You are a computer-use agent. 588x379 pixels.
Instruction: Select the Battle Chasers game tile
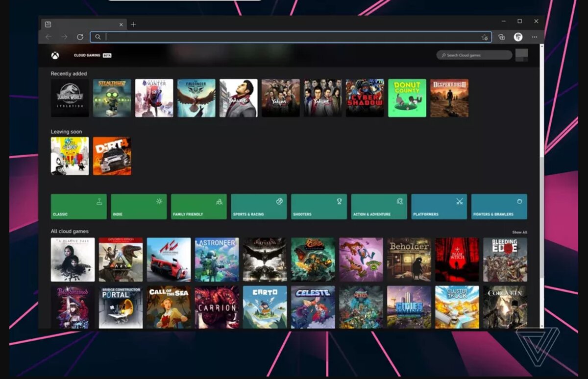313,260
